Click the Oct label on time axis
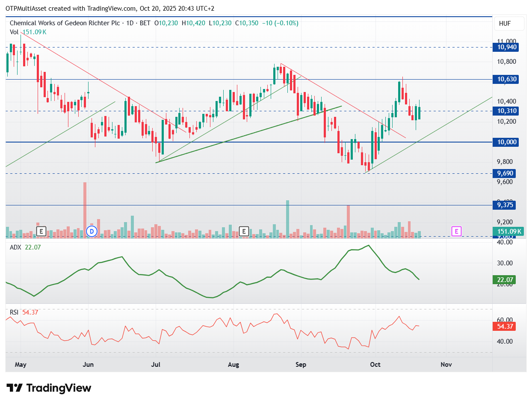This screenshot has height=404, width=532. click(x=375, y=365)
